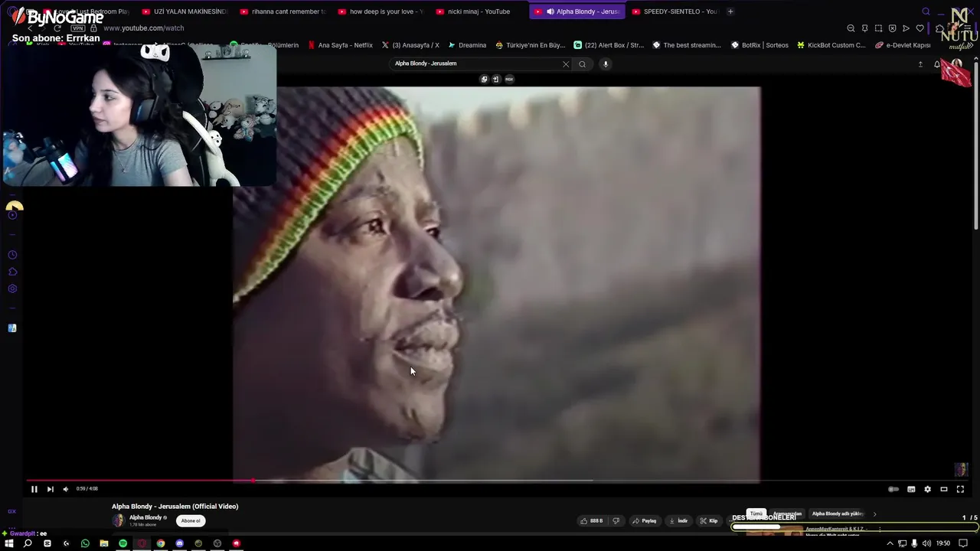Click the YouTube search magnifier button

click(582, 64)
